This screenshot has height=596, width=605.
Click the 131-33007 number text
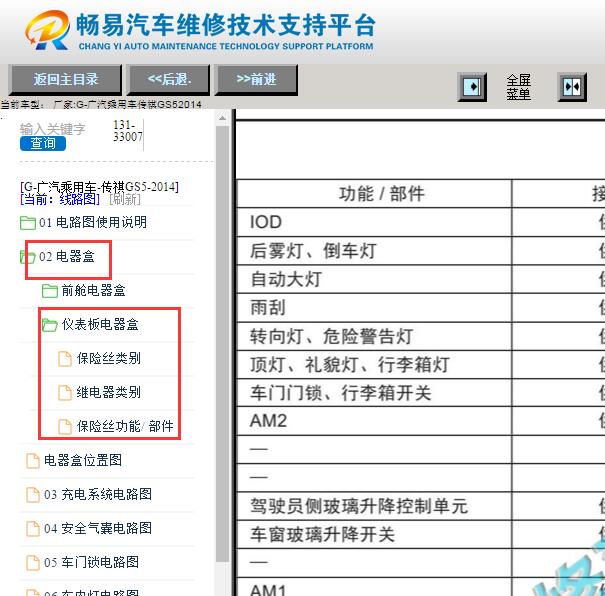pyautogui.click(x=128, y=131)
